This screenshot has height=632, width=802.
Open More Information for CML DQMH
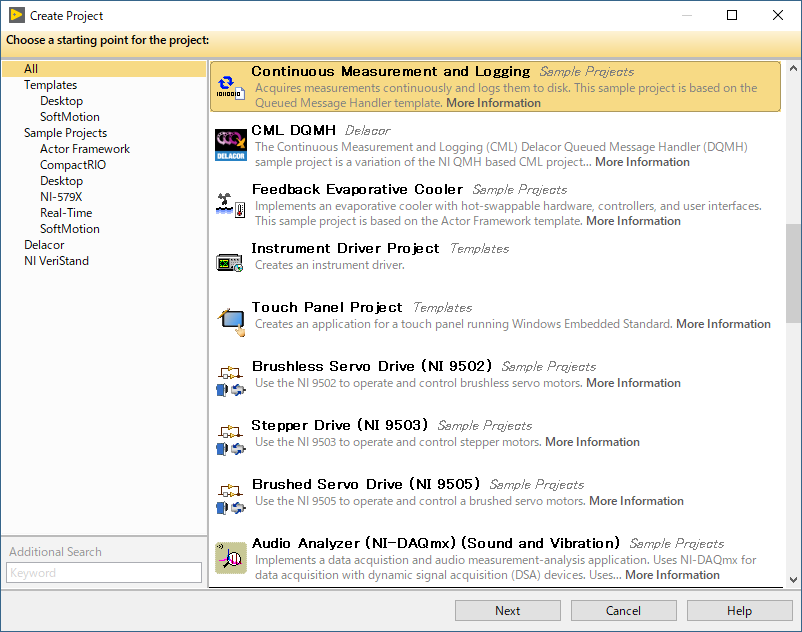[642, 162]
